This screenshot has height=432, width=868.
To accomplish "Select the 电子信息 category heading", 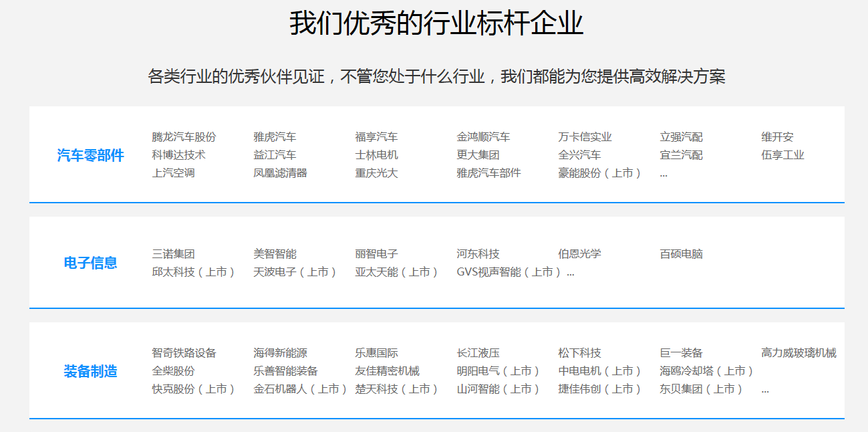I will pyautogui.click(x=91, y=263).
